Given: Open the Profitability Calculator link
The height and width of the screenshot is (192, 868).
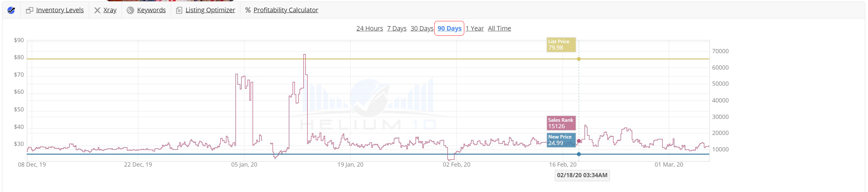Looking at the screenshot, I should point(286,10).
